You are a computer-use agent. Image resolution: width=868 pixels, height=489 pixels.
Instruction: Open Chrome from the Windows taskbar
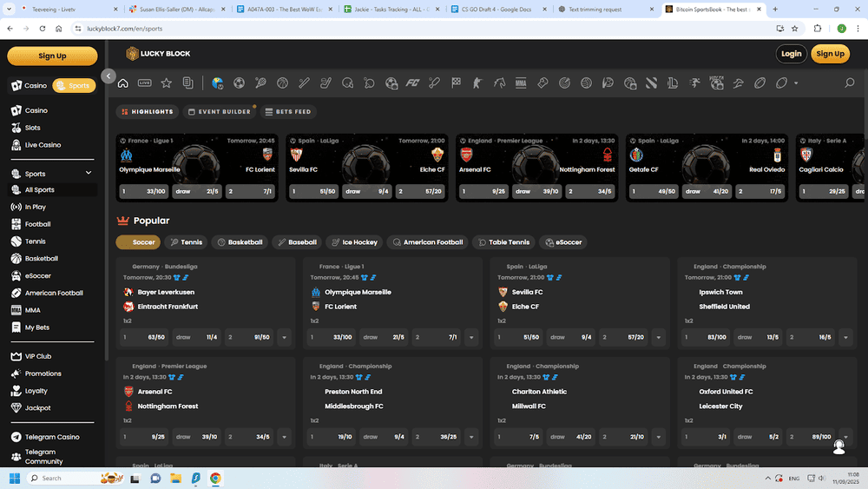pos(215,478)
